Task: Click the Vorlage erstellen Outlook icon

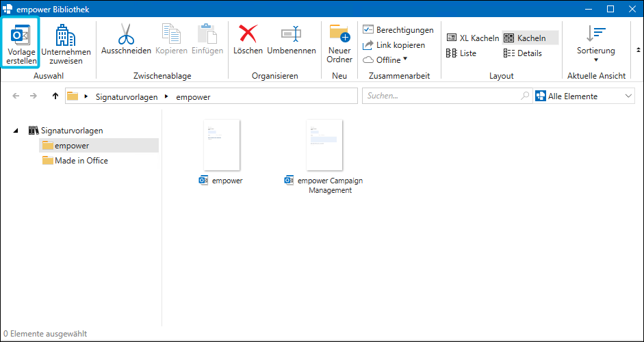Action: coord(20,35)
